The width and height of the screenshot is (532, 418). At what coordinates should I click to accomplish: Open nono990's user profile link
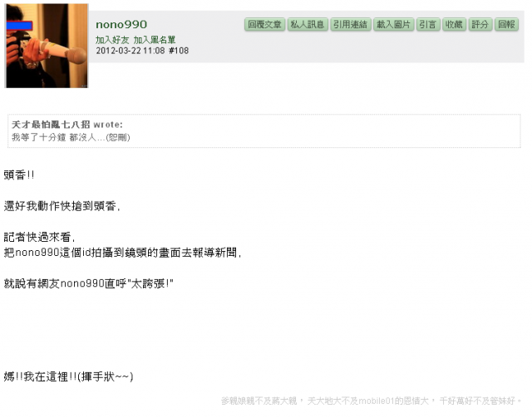pyautogui.click(x=121, y=24)
